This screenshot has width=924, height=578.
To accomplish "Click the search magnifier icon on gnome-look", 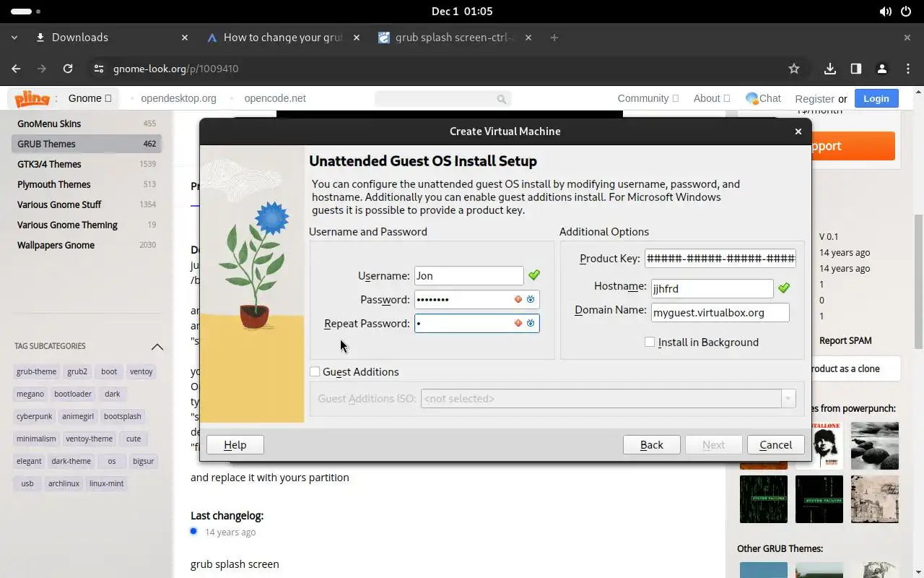I will coord(502,99).
